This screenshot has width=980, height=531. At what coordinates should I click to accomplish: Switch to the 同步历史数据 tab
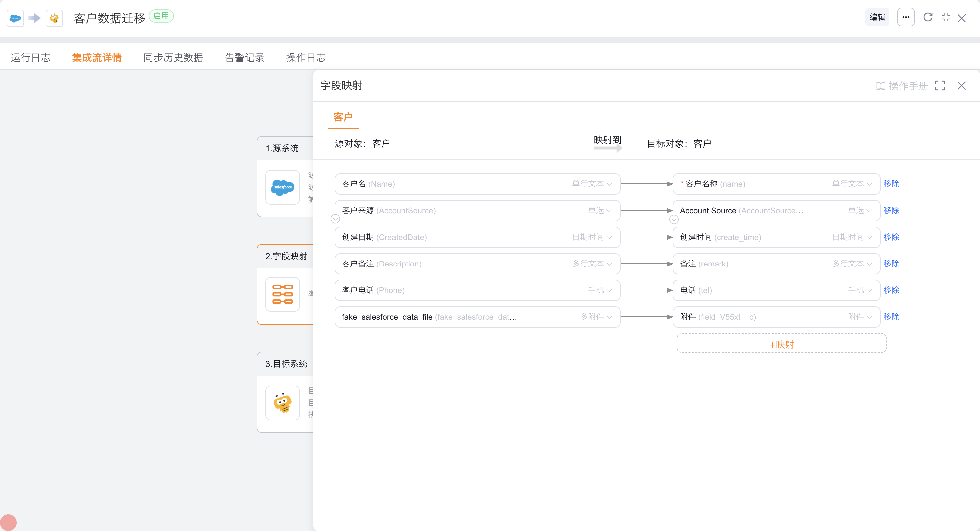(173, 58)
